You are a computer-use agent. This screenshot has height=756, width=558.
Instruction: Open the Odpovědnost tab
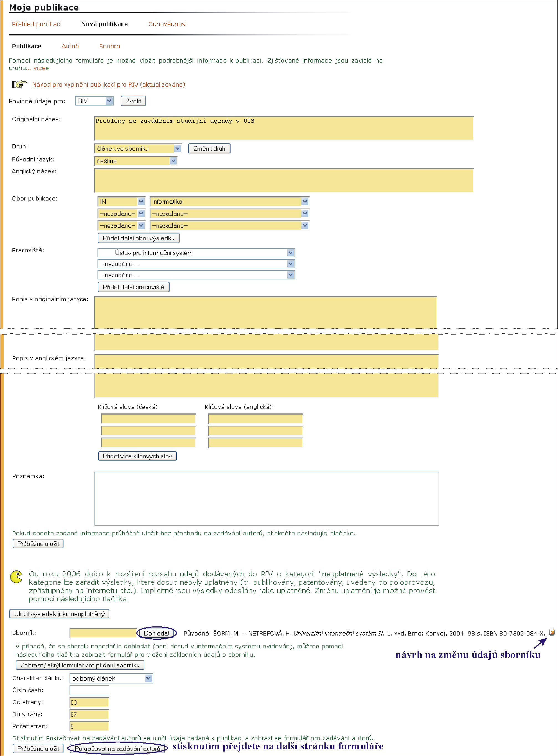[x=168, y=24]
